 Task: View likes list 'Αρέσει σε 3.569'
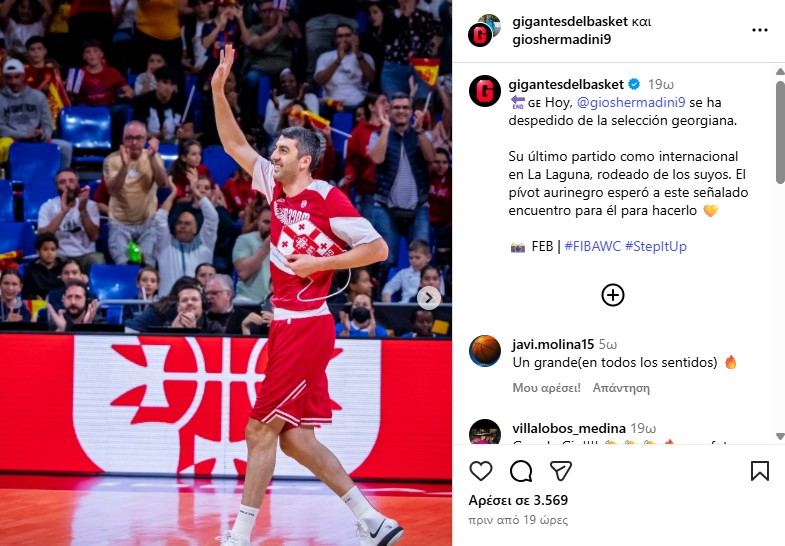[518, 500]
